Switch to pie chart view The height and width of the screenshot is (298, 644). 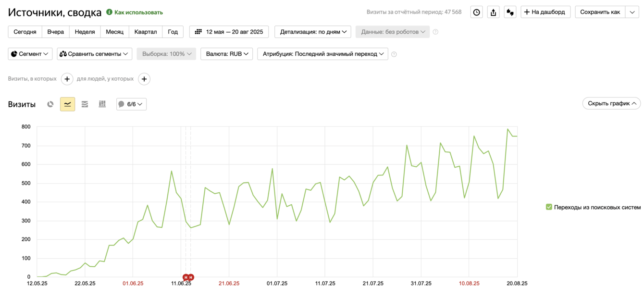tap(50, 104)
